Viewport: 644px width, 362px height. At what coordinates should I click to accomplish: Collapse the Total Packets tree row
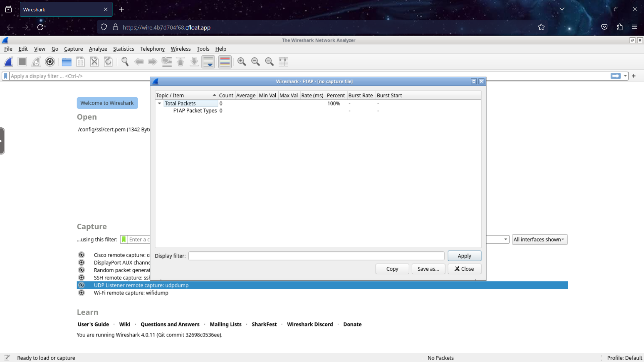(x=159, y=103)
